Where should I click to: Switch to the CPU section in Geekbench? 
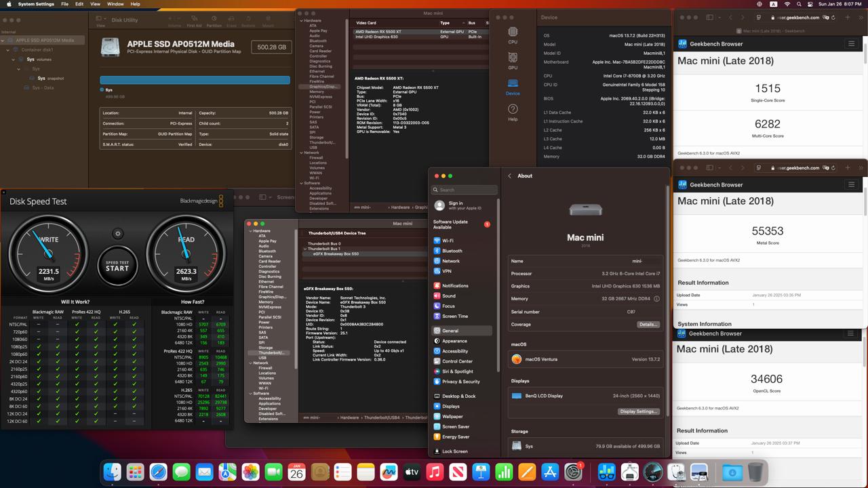click(513, 34)
